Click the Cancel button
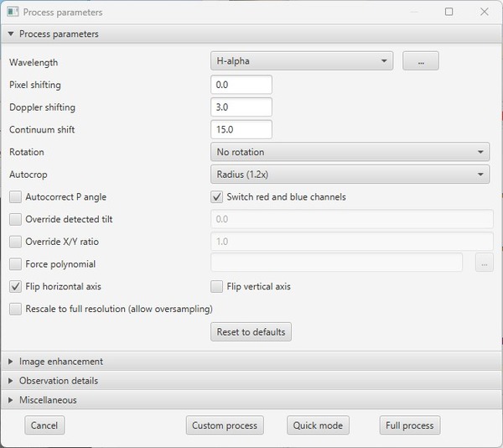The height and width of the screenshot is (448, 503). coord(44,425)
